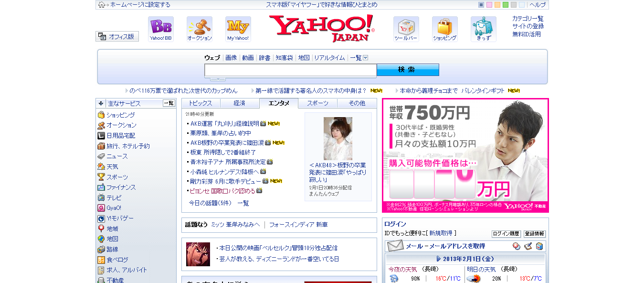Viewport: 644px width, 283px height.
Task: Select the dark blue theme color swatch
Action: tap(481, 5)
